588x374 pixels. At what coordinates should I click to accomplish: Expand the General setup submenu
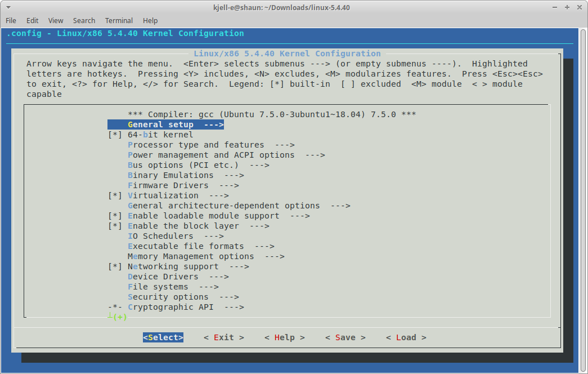(x=165, y=124)
